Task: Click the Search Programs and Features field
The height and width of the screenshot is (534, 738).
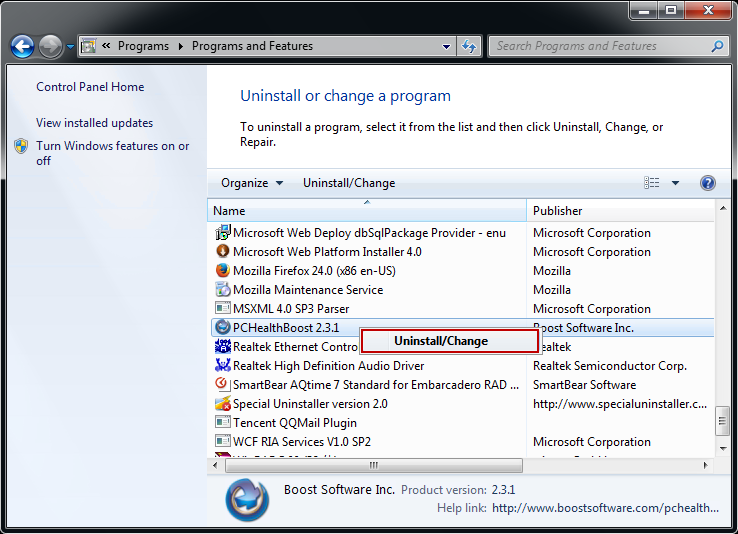Action: (x=610, y=46)
